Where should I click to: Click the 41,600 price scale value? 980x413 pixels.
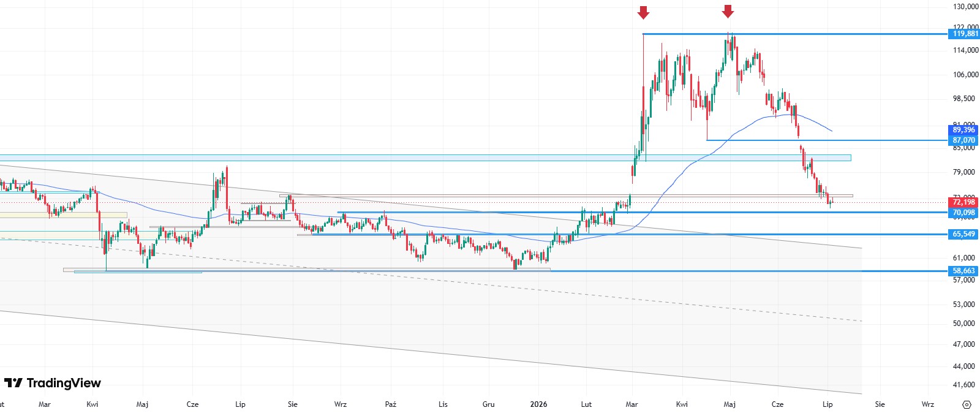click(x=964, y=385)
